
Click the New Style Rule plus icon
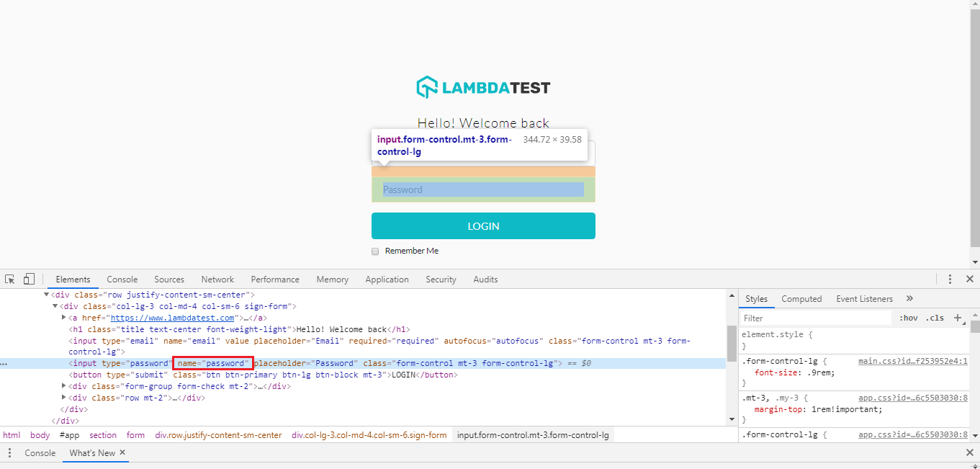pos(958,318)
